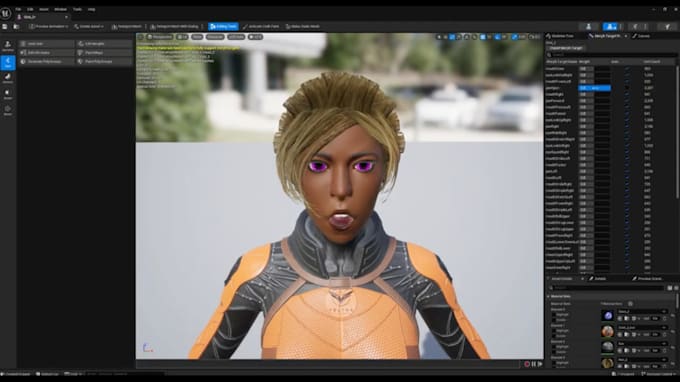Open the LOD Auto dropdown

pos(236,37)
